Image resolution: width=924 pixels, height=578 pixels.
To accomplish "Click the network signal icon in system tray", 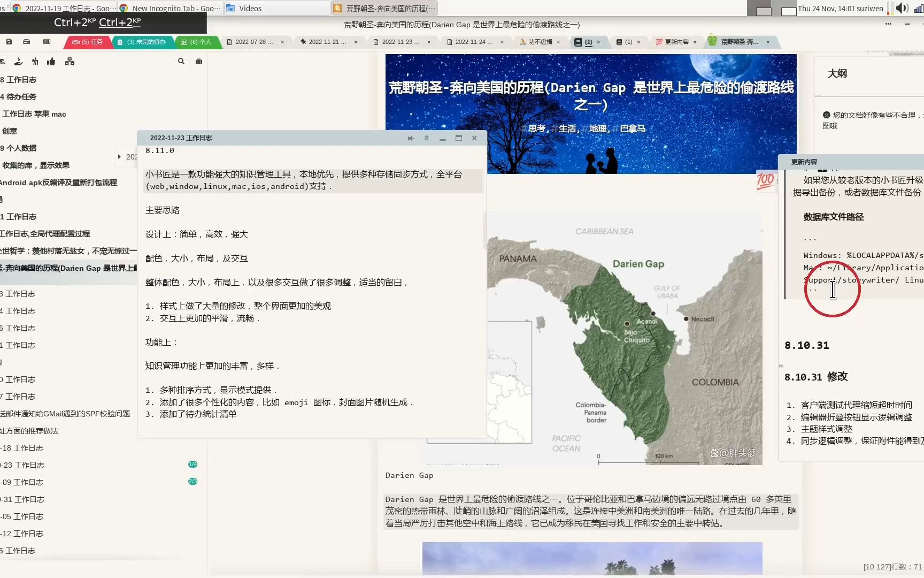I will click(x=918, y=8).
